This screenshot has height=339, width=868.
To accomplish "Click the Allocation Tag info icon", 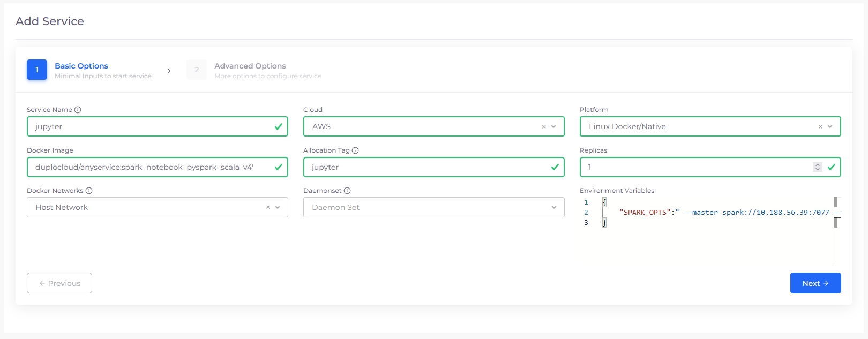I will 355,150.
